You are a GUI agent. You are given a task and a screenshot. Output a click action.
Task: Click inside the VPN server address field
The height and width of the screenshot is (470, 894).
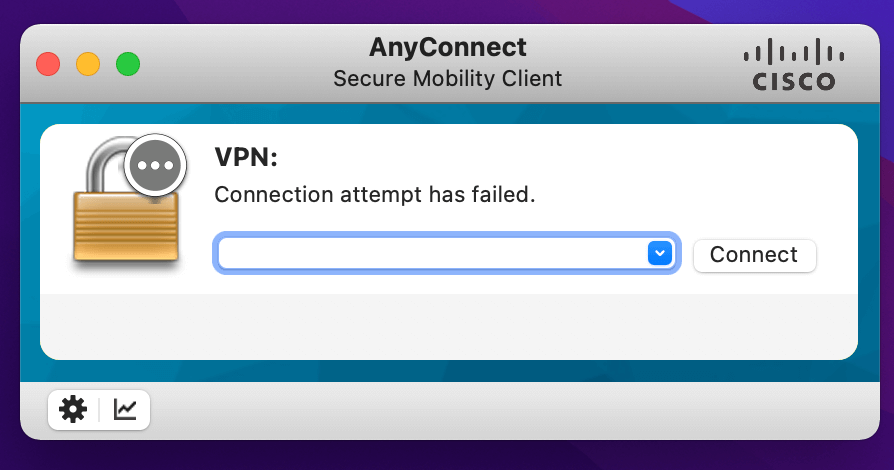(430, 254)
